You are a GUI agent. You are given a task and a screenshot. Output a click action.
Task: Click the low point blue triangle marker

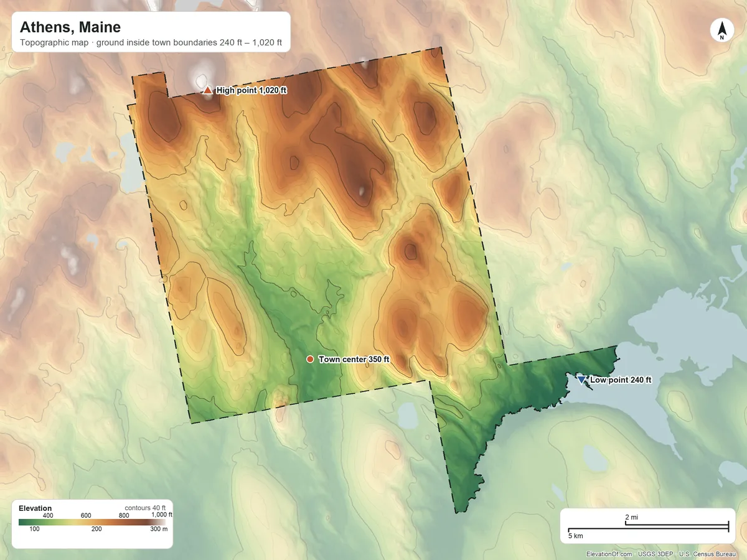tap(581, 380)
